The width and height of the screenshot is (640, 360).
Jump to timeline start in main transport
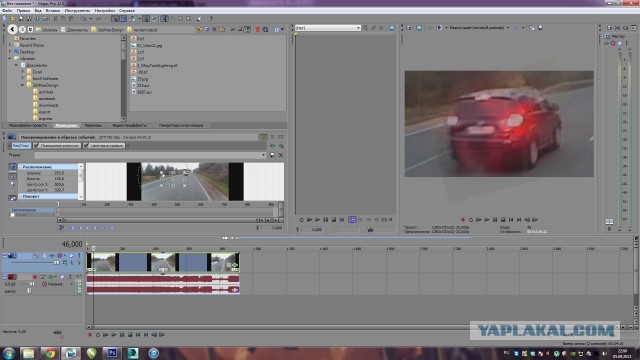(138, 335)
